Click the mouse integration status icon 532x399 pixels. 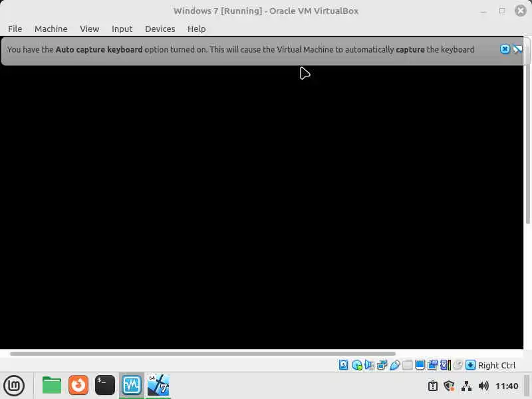pos(458,365)
